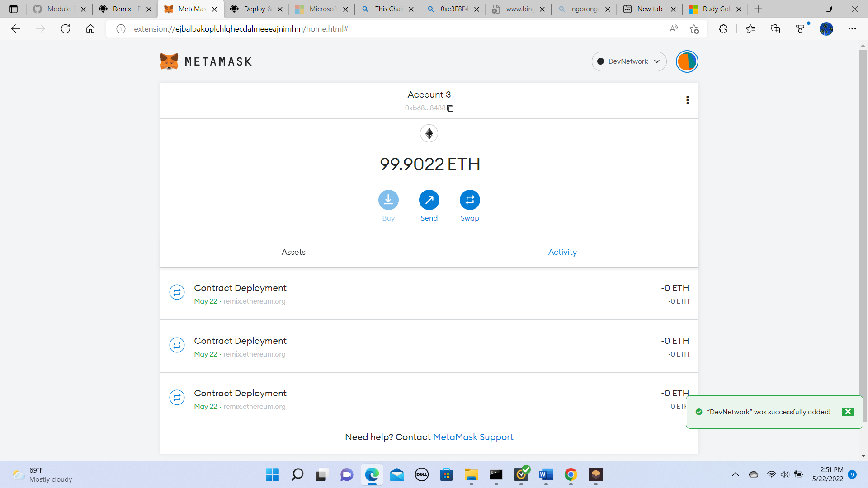This screenshot has width=868, height=488.
Task: Click the first Contract Deployment transaction icon
Action: (177, 292)
